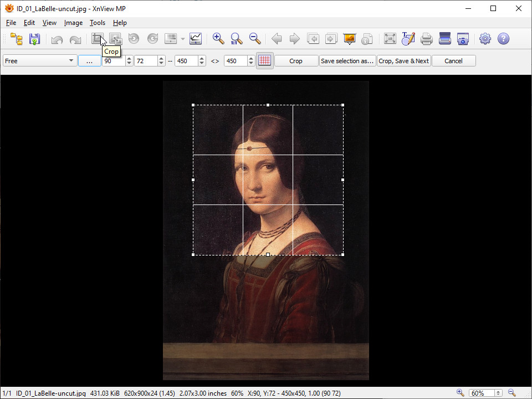Switch to fullscreen view icon

pos(390,39)
